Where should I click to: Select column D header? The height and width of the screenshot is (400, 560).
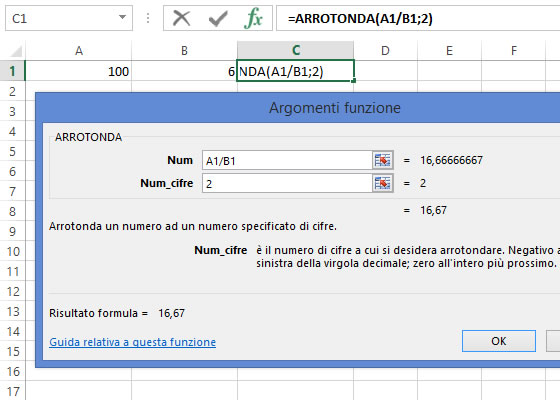385,51
